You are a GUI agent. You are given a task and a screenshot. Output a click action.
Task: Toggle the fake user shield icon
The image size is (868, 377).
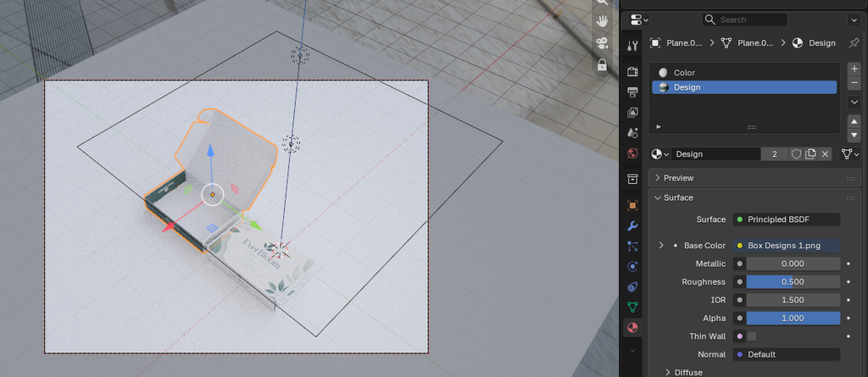[796, 154]
